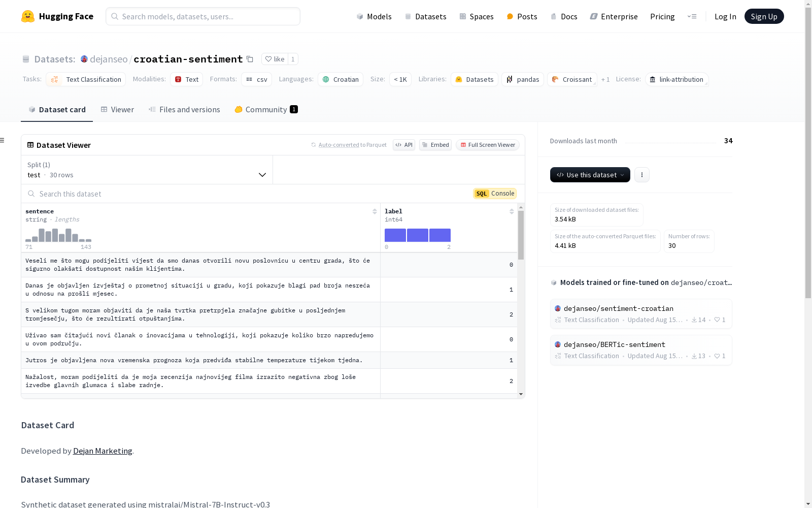Click the label column sort icon
Image resolution: width=812 pixels, height=508 pixels.
pos(512,211)
